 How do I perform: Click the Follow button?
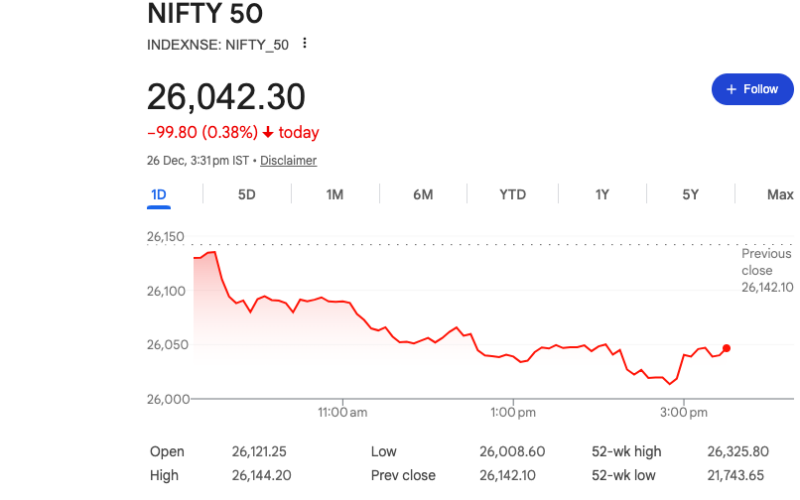(x=745, y=89)
